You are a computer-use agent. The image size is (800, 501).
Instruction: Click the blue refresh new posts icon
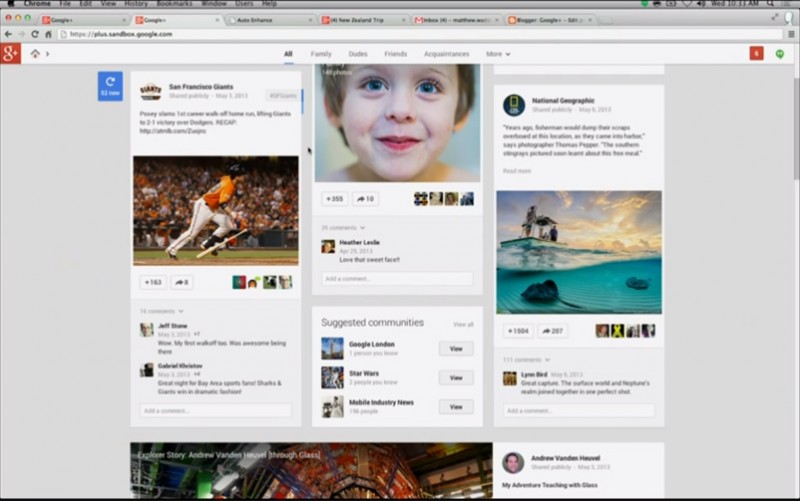coord(110,86)
